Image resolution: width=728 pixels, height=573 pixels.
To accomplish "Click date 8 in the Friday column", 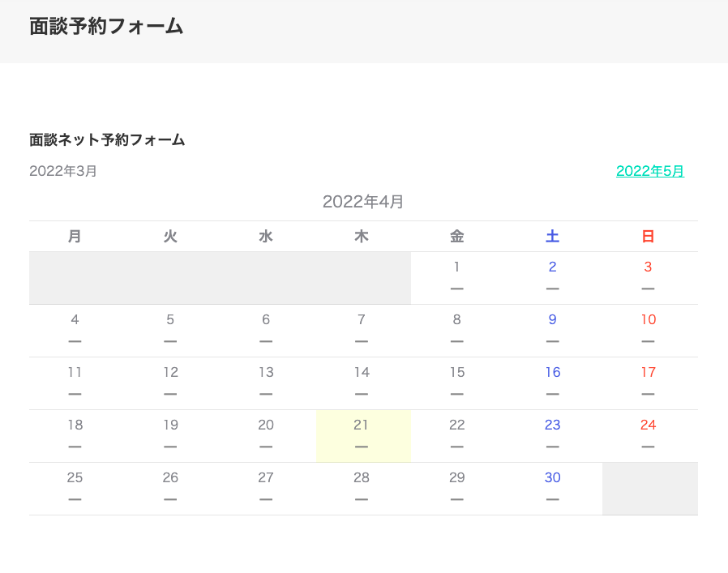I will [x=457, y=329].
